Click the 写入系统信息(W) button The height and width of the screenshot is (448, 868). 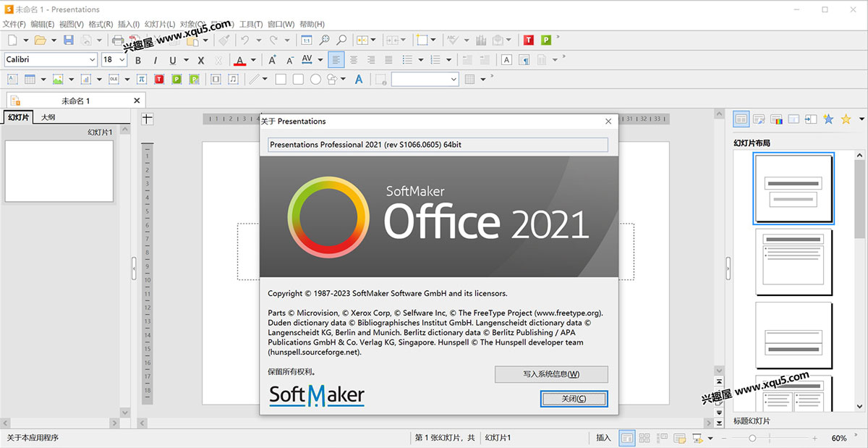(551, 374)
